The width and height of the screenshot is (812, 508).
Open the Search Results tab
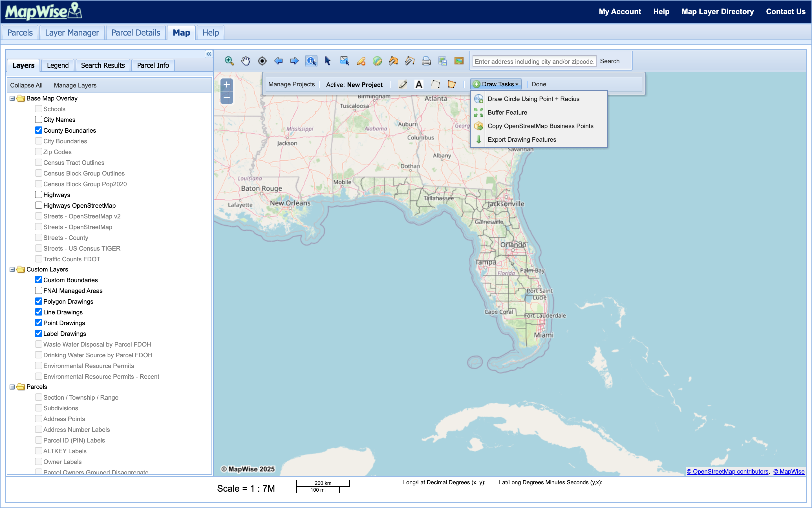[x=103, y=65]
